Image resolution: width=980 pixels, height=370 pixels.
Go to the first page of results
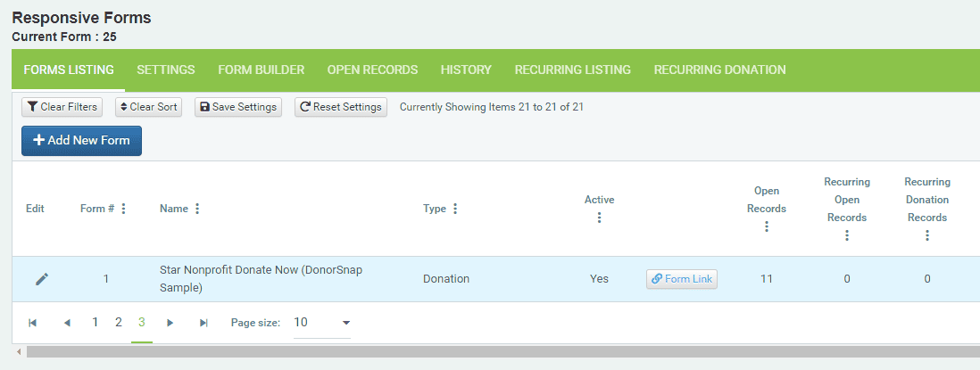click(32, 323)
